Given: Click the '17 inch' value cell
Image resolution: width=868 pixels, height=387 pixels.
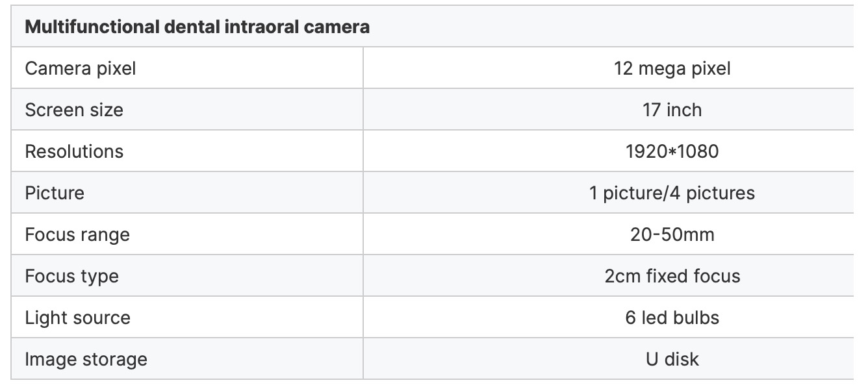Looking at the screenshot, I should (x=672, y=110).
